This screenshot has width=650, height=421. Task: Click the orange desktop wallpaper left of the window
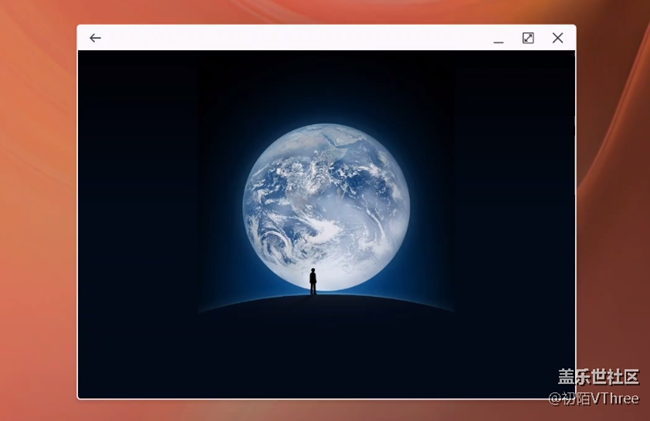tap(38, 220)
